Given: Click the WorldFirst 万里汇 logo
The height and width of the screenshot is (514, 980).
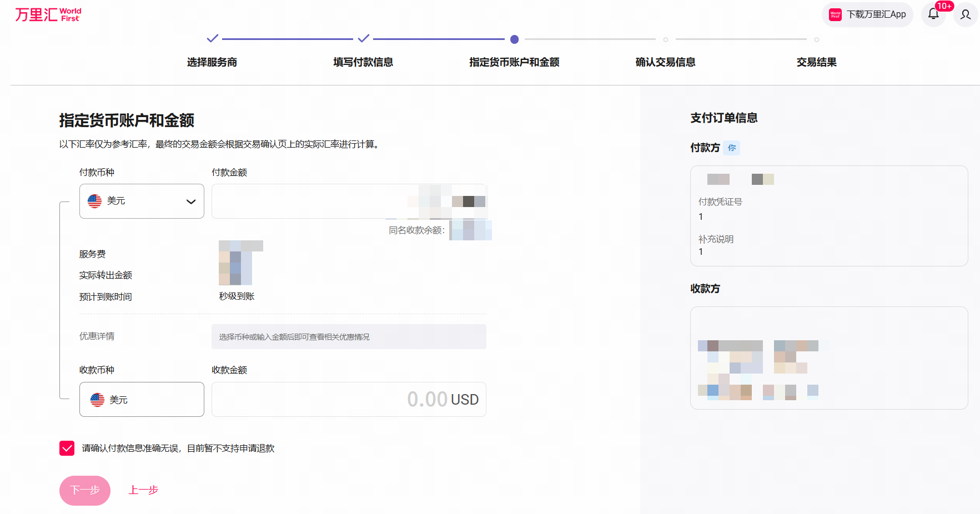Looking at the screenshot, I should click(x=48, y=14).
